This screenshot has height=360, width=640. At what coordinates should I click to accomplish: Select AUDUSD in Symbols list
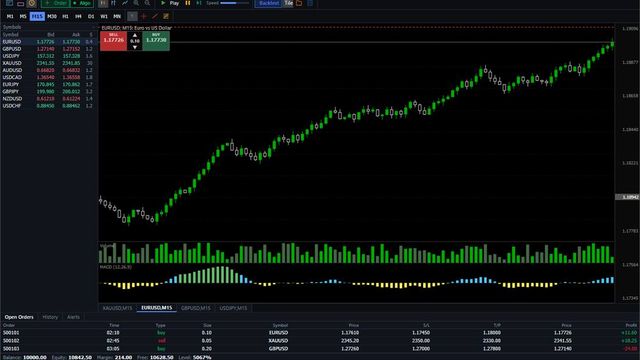pos(49,70)
